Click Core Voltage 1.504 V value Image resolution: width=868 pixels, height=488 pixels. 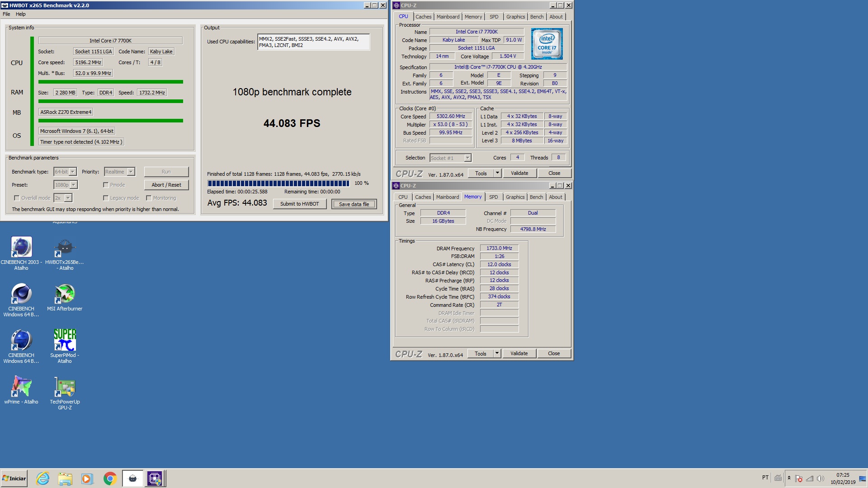508,56
